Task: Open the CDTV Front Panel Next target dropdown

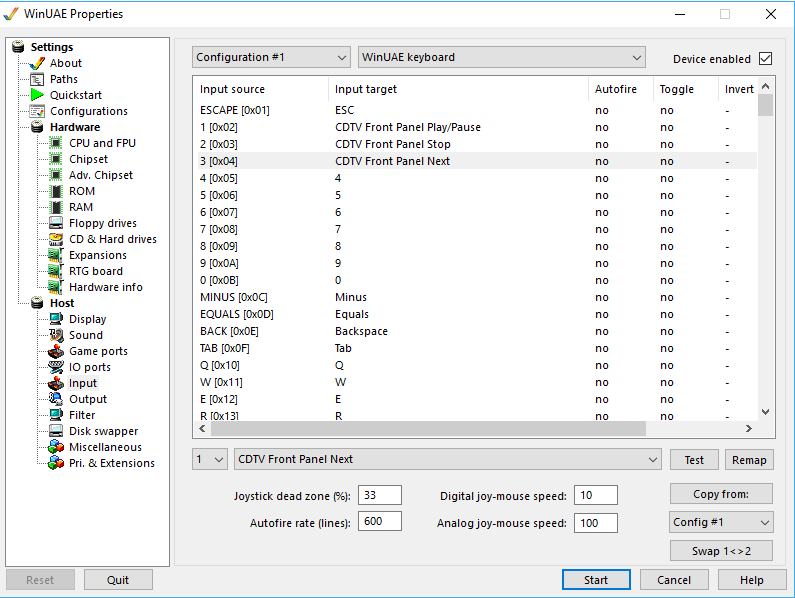Action: (x=448, y=460)
